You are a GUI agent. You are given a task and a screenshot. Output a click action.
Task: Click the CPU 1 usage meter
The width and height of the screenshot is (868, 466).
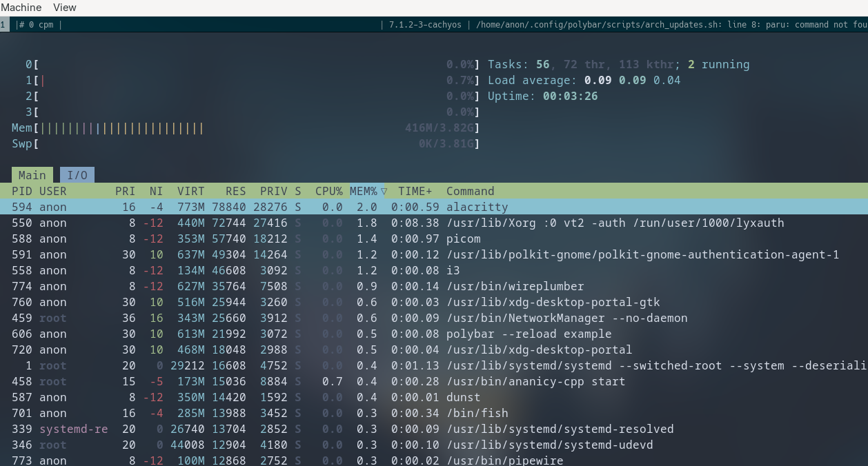(x=253, y=80)
